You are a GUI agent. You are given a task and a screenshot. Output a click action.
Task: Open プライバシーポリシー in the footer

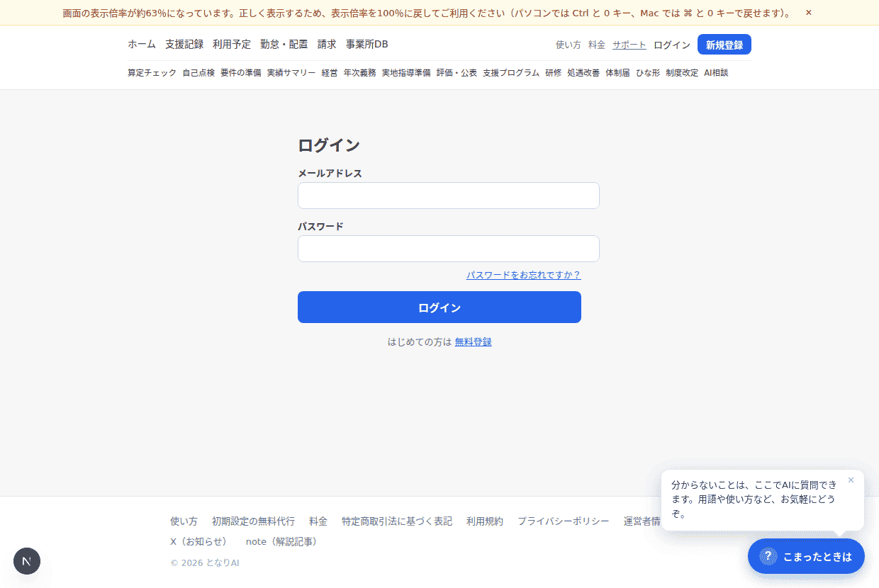click(564, 521)
